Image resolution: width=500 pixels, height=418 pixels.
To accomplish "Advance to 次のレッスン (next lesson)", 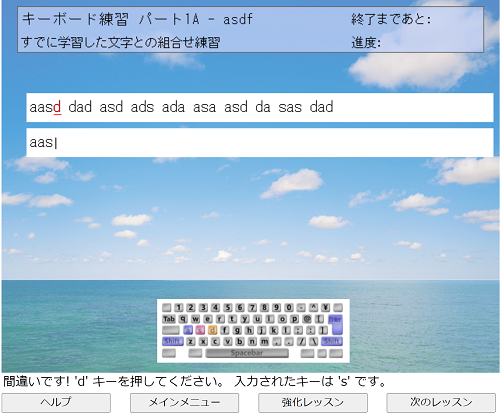I will (x=441, y=403).
